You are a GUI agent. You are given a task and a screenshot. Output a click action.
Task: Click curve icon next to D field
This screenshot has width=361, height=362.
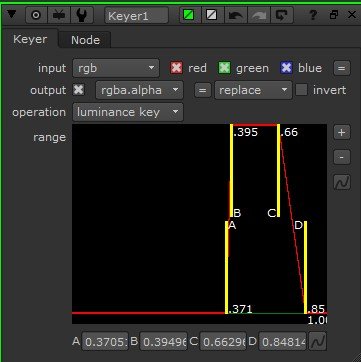tap(317, 341)
